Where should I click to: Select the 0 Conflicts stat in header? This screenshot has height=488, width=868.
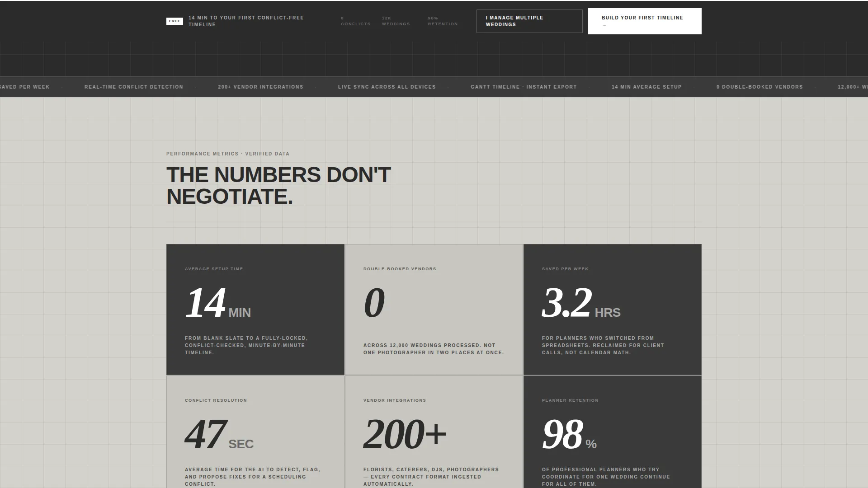pyautogui.click(x=355, y=21)
